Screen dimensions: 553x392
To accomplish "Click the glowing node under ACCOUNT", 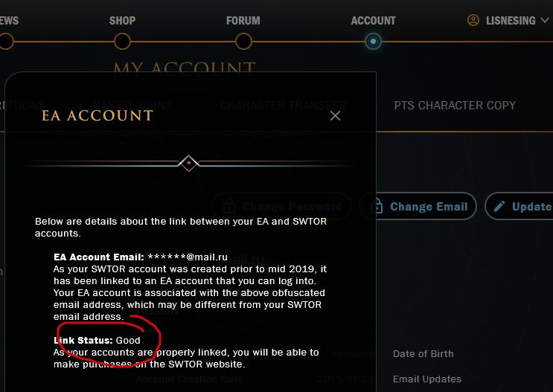I will (374, 42).
